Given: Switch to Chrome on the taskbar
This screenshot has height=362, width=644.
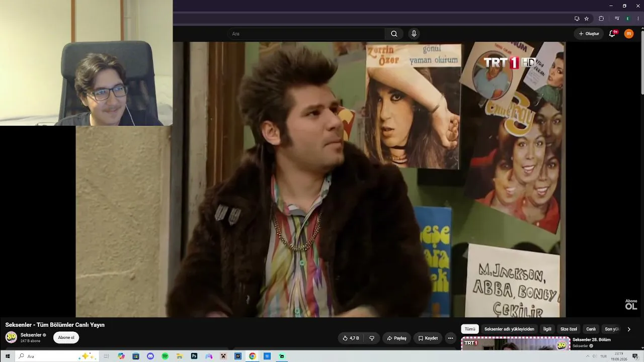Looking at the screenshot, I should pos(253,356).
